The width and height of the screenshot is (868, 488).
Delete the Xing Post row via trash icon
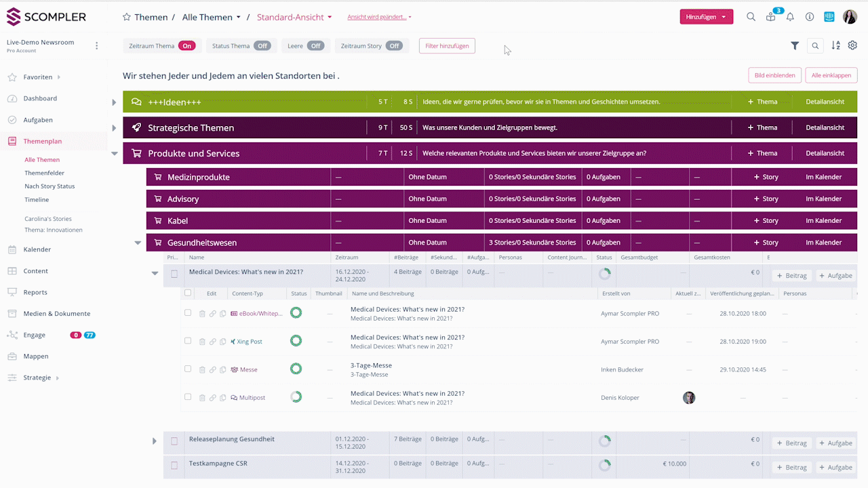[x=202, y=342]
